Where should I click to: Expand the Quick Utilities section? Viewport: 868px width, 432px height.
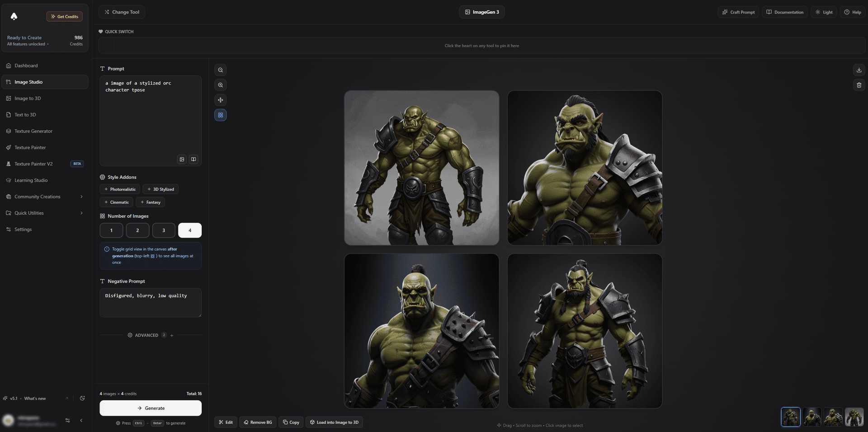pyautogui.click(x=45, y=213)
